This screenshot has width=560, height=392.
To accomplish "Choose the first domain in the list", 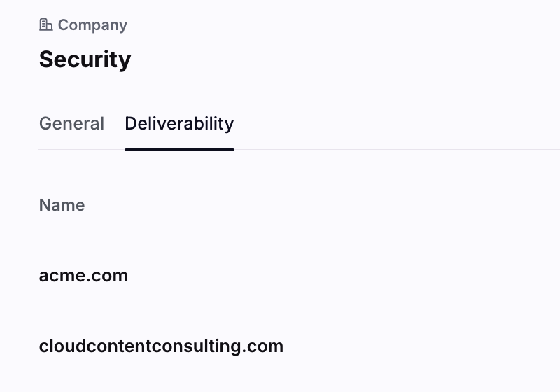I will pyautogui.click(x=83, y=276).
